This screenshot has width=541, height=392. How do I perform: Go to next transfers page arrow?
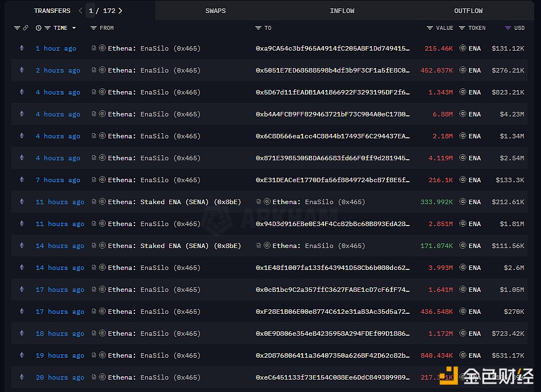tap(120, 11)
